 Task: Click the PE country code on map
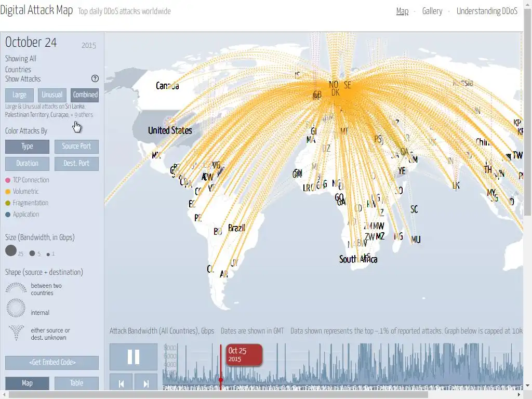(x=198, y=218)
